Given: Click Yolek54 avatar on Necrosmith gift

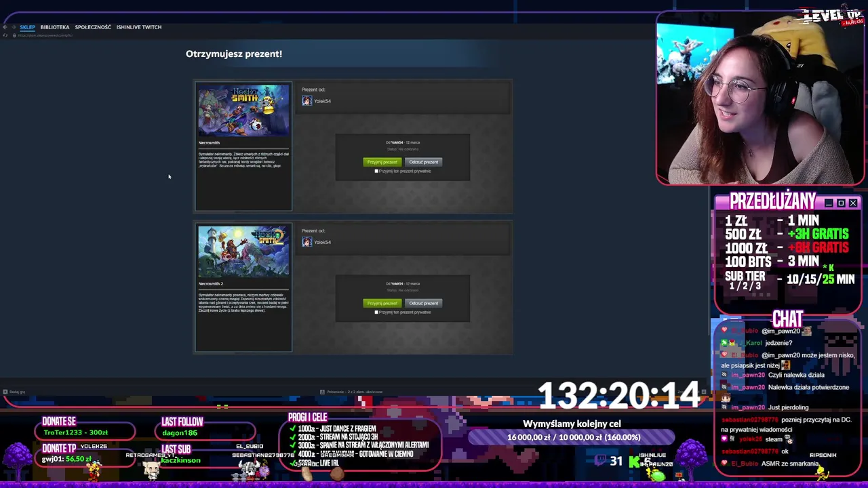Looking at the screenshot, I should 307,101.
